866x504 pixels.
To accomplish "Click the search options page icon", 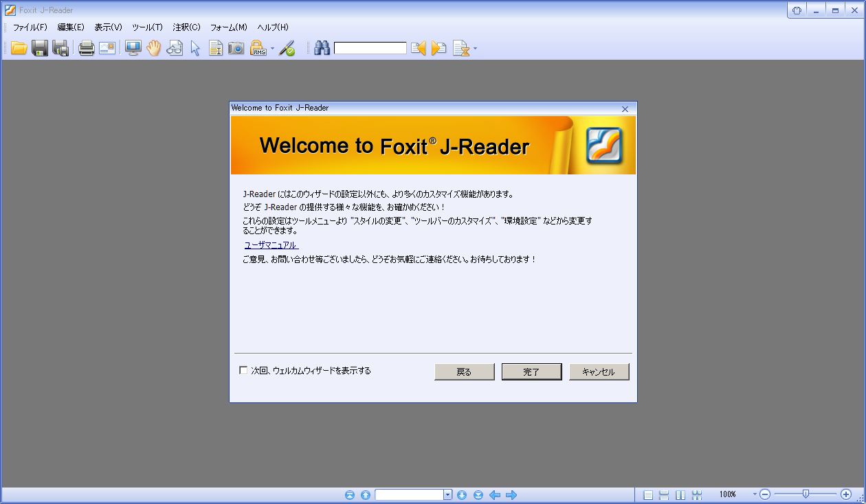I will pyautogui.click(x=461, y=48).
